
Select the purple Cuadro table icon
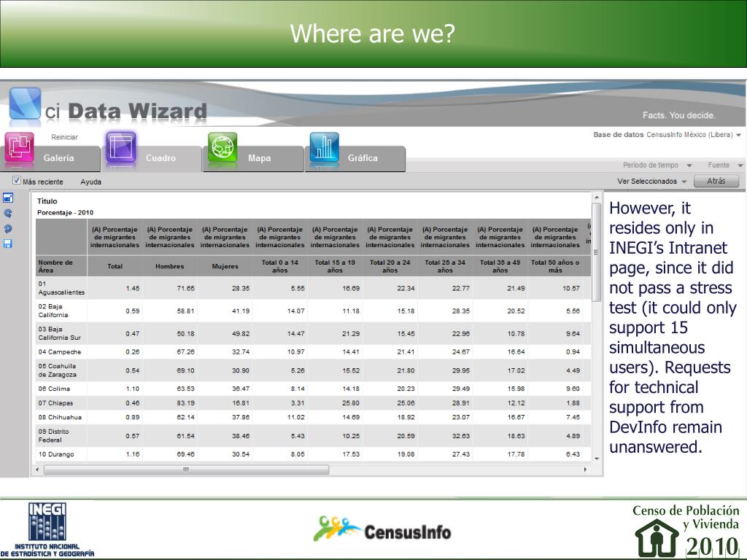(121, 147)
